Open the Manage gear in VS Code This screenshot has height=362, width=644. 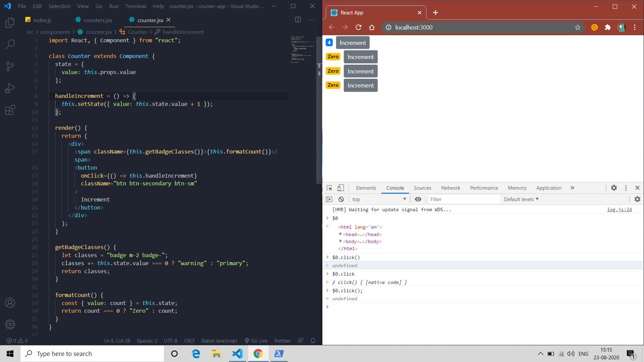(x=10, y=324)
